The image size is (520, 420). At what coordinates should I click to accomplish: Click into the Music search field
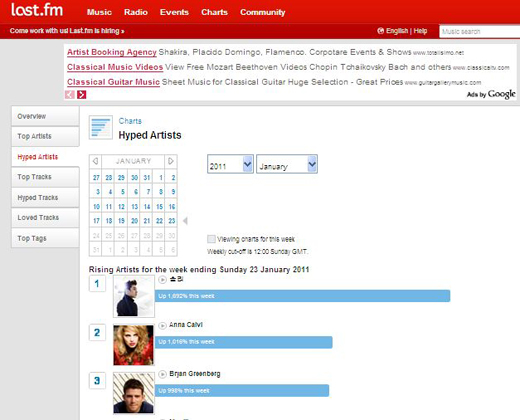(x=480, y=32)
